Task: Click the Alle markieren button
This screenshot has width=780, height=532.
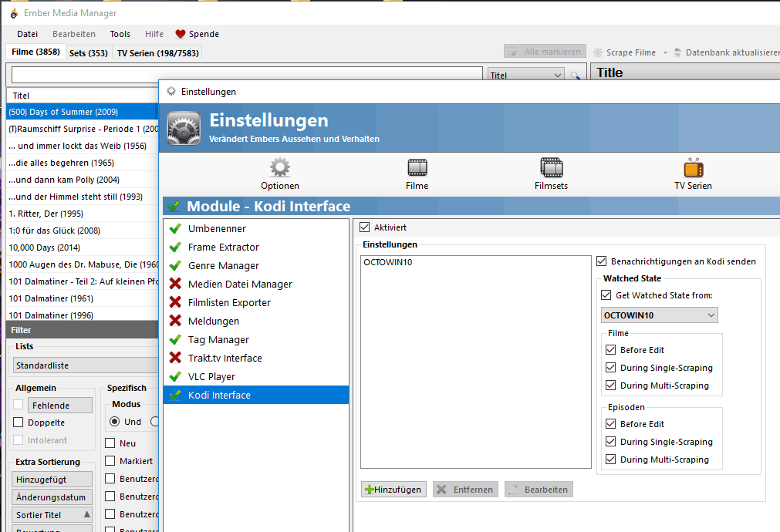Action: [545, 52]
